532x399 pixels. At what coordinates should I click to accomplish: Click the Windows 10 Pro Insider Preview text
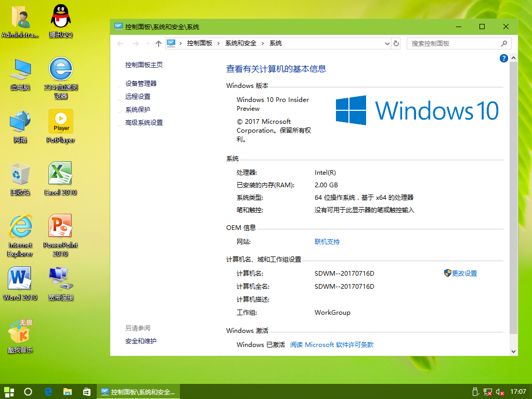(273, 104)
